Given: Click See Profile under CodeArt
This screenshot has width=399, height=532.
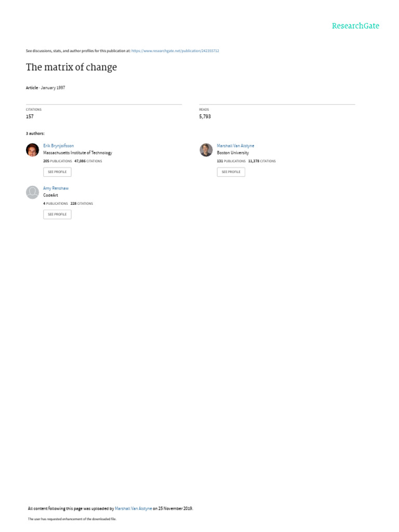Looking at the screenshot, I should 57,214.
